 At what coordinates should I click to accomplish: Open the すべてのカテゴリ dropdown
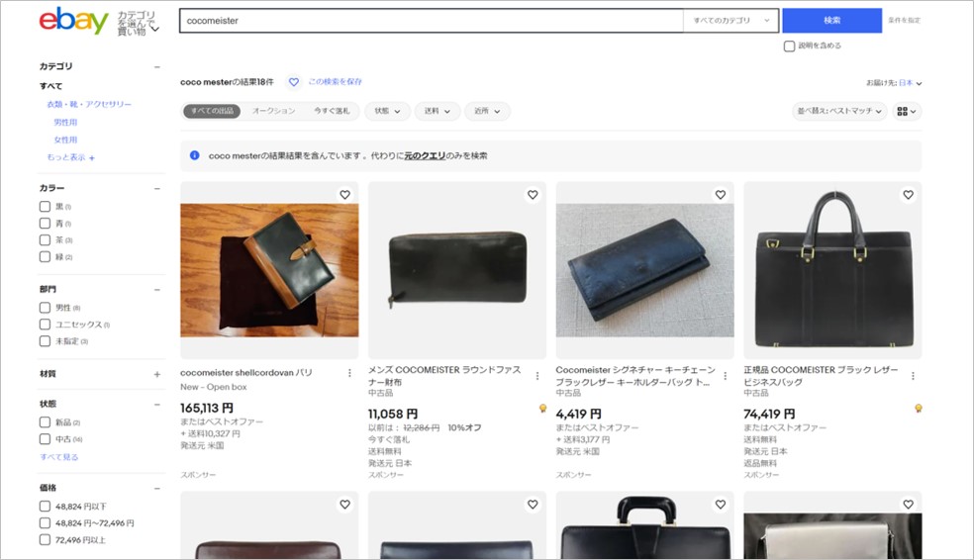point(730,21)
